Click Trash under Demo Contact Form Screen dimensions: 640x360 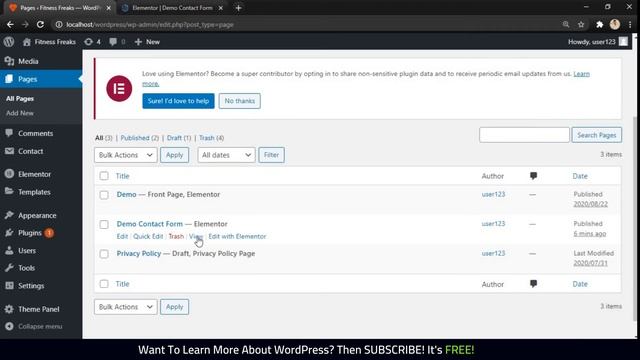click(x=176, y=236)
